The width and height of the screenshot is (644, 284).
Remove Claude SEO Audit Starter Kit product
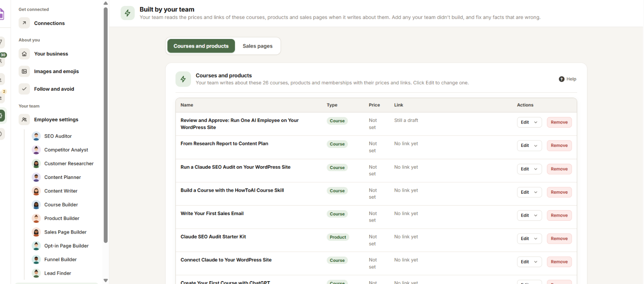559,238
